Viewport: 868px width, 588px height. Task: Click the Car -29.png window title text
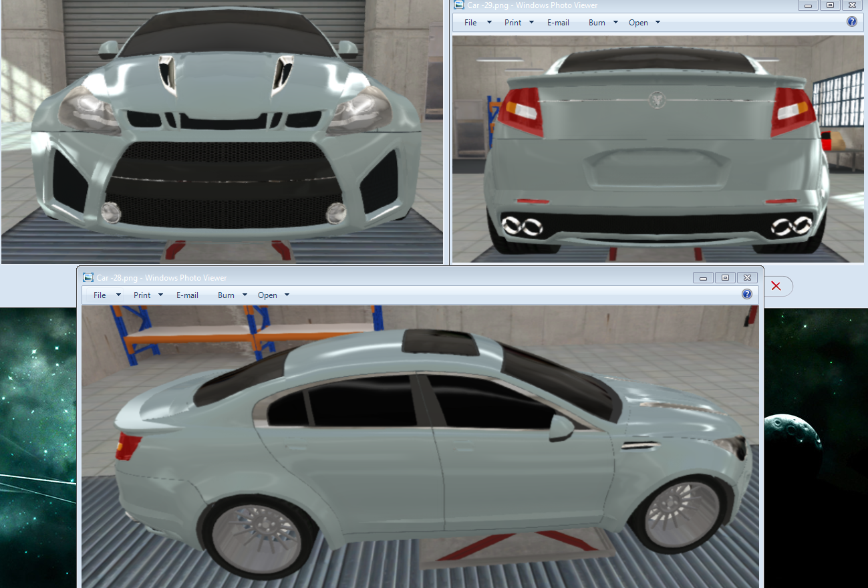coord(531,5)
